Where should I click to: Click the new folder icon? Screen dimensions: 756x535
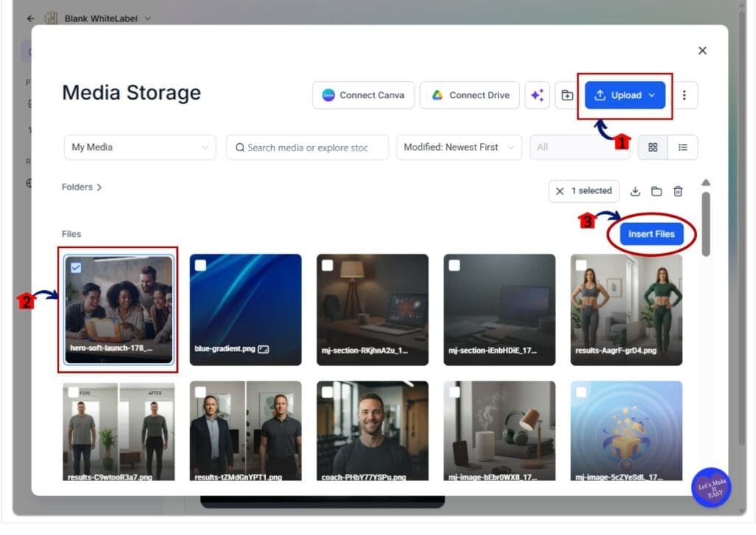coord(567,95)
